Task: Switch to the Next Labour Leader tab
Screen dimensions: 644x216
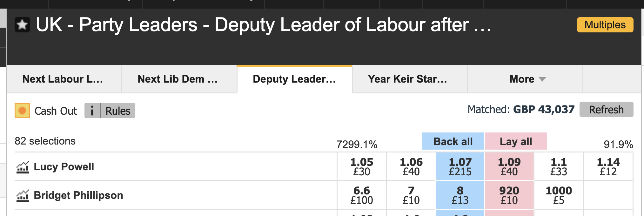Action: click(63, 79)
